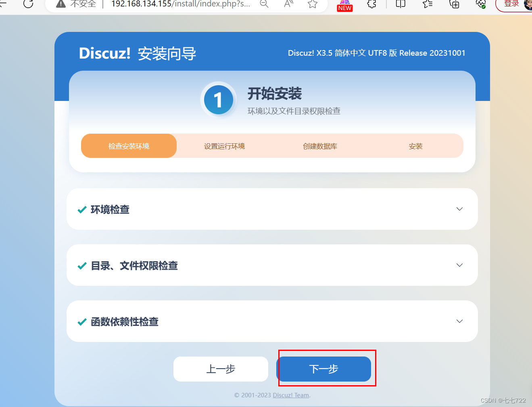Screen dimensions: 532x407
Task: Click the address bar URL field
Action: [181, 4]
